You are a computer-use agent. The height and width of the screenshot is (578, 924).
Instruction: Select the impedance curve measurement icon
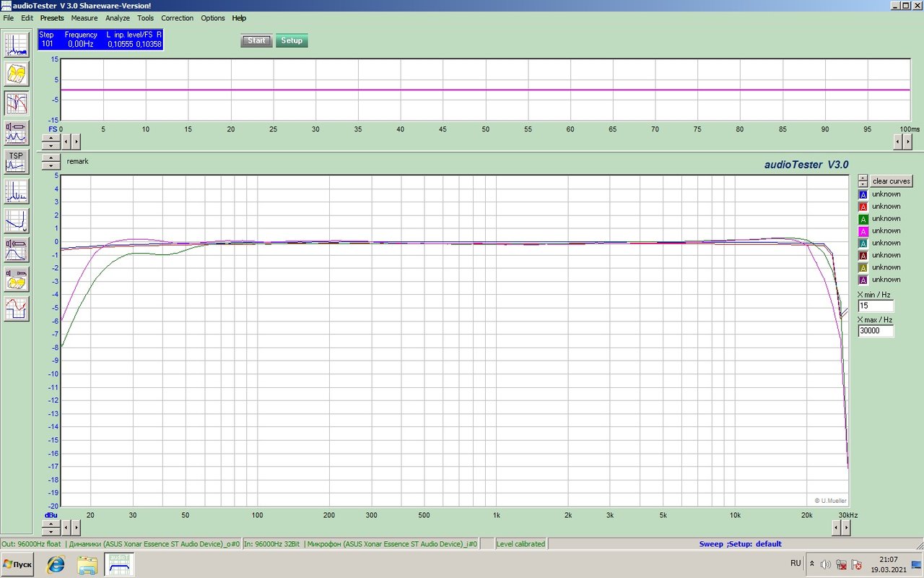[x=17, y=220]
